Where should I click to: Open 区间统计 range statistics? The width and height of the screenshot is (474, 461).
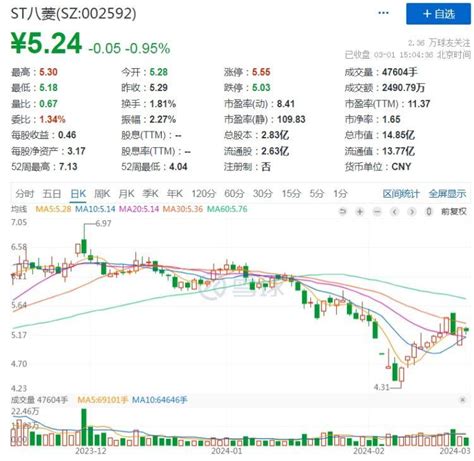pos(401,194)
